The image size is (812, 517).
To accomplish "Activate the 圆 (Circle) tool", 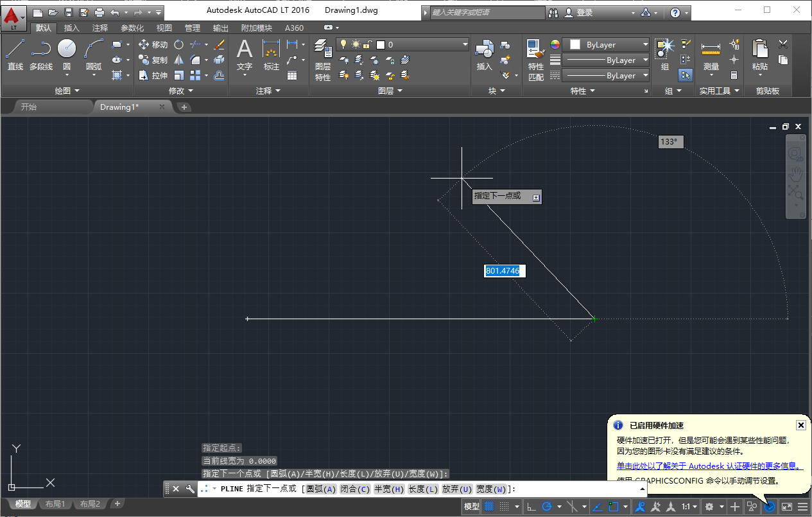I will (66, 48).
